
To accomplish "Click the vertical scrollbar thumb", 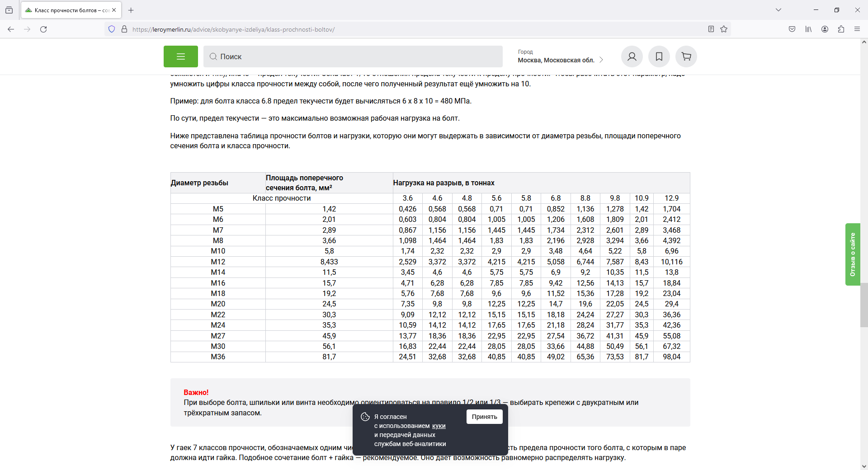I will pos(864,305).
